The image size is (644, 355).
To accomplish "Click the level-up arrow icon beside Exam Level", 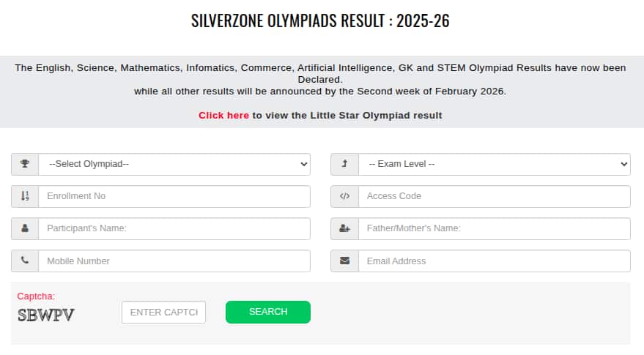I will (344, 164).
